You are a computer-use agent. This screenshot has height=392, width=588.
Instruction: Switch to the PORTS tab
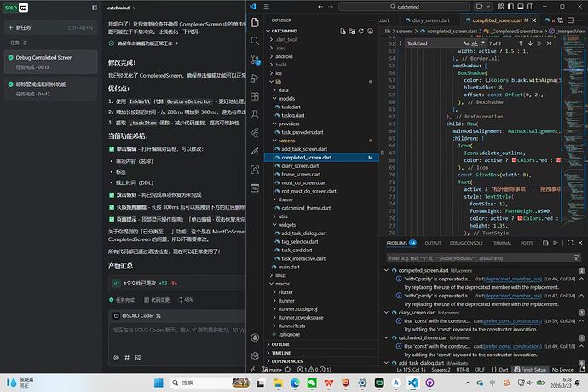(527, 243)
